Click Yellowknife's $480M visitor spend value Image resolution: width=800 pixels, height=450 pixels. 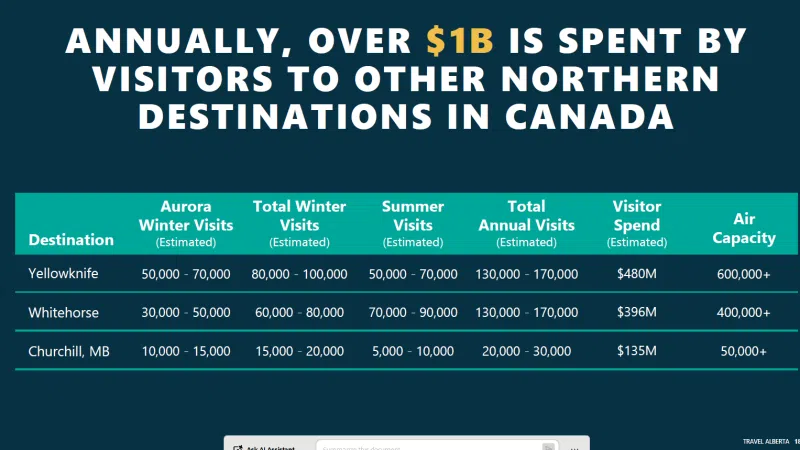tap(637, 274)
